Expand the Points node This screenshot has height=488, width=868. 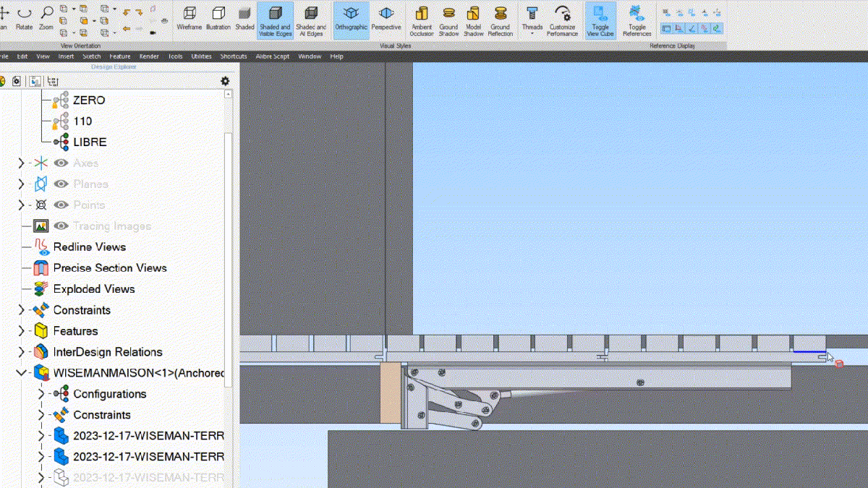tap(21, 205)
